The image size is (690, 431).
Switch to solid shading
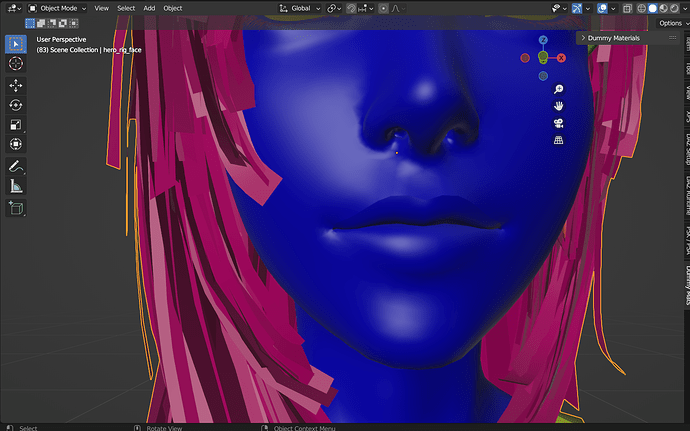pos(653,8)
